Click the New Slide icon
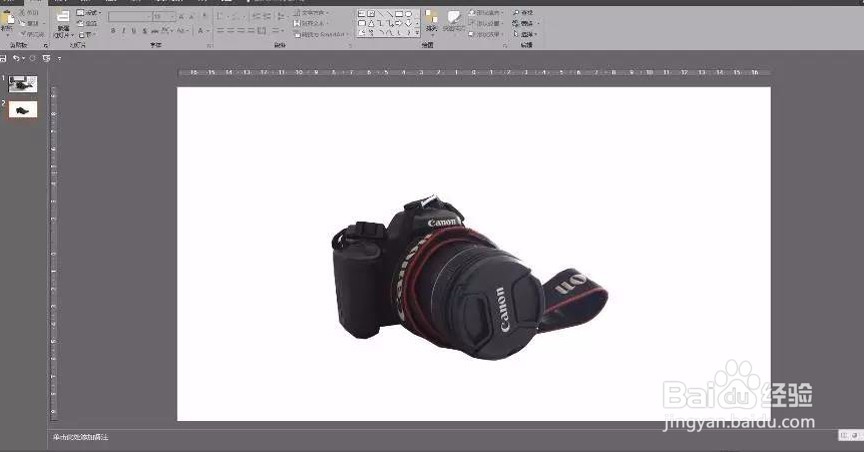The height and width of the screenshot is (452, 864). click(63, 17)
